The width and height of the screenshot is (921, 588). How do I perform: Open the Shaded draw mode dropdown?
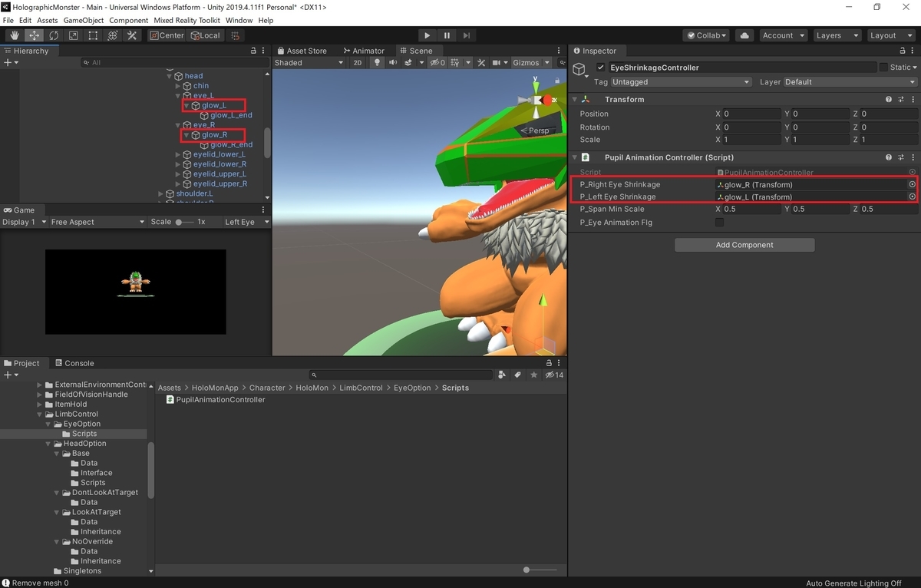tap(309, 63)
